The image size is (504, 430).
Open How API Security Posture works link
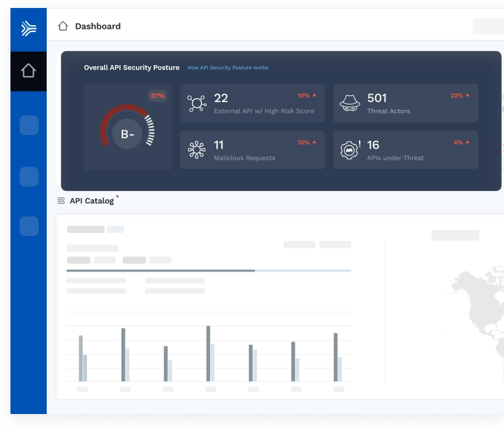click(x=227, y=68)
